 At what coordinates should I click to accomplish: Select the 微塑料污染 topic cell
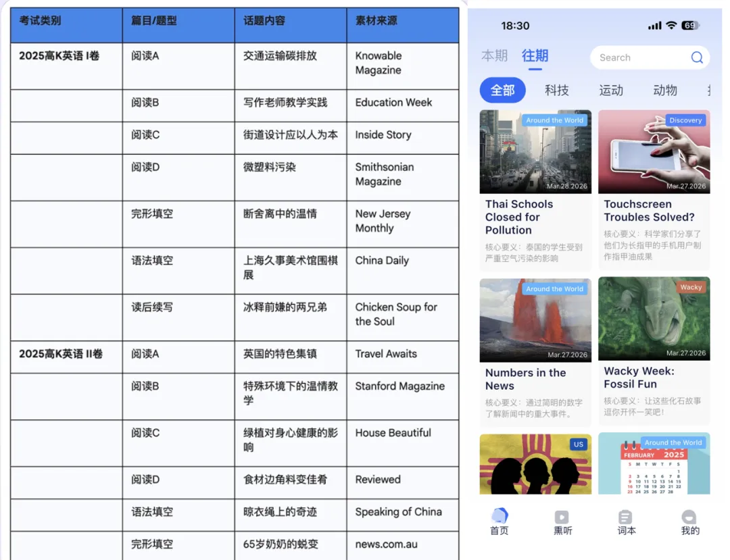(291, 178)
